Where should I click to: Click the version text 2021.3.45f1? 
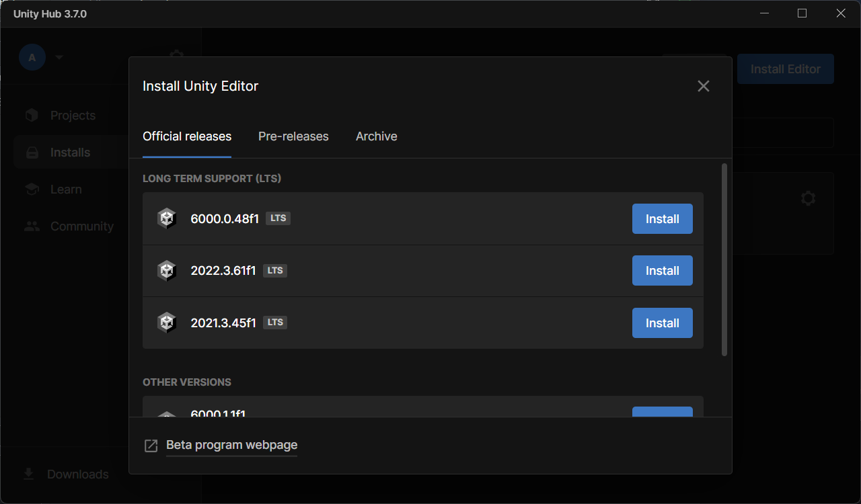coord(223,323)
